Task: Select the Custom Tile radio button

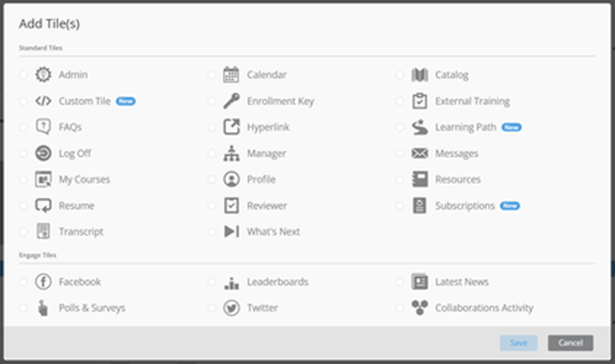Action: [24, 101]
